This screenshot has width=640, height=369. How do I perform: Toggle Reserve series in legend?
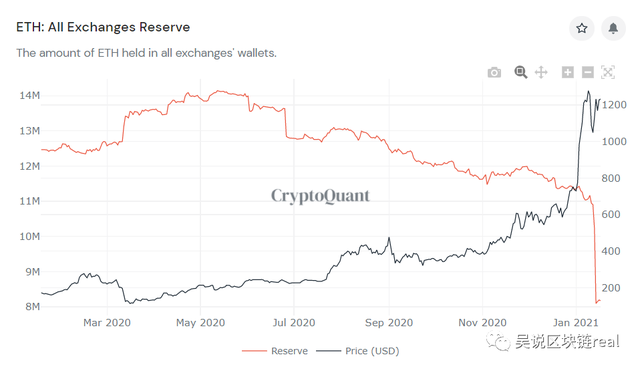point(289,351)
